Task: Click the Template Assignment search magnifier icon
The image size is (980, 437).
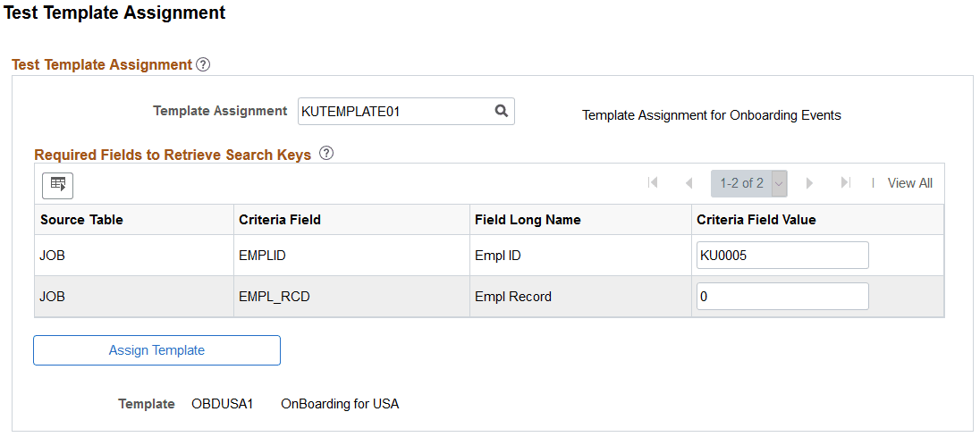Action: (x=502, y=111)
